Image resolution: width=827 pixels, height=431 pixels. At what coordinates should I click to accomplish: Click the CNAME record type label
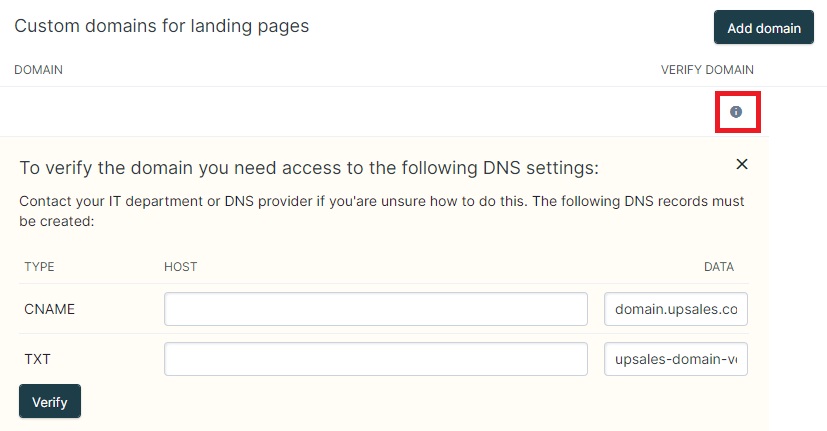coord(50,309)
